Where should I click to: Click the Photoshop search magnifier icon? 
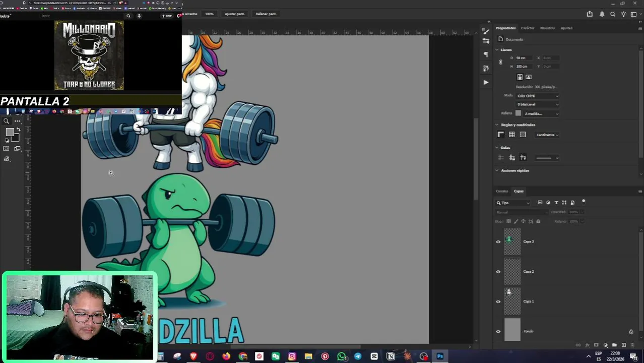(x=613, y=14)
